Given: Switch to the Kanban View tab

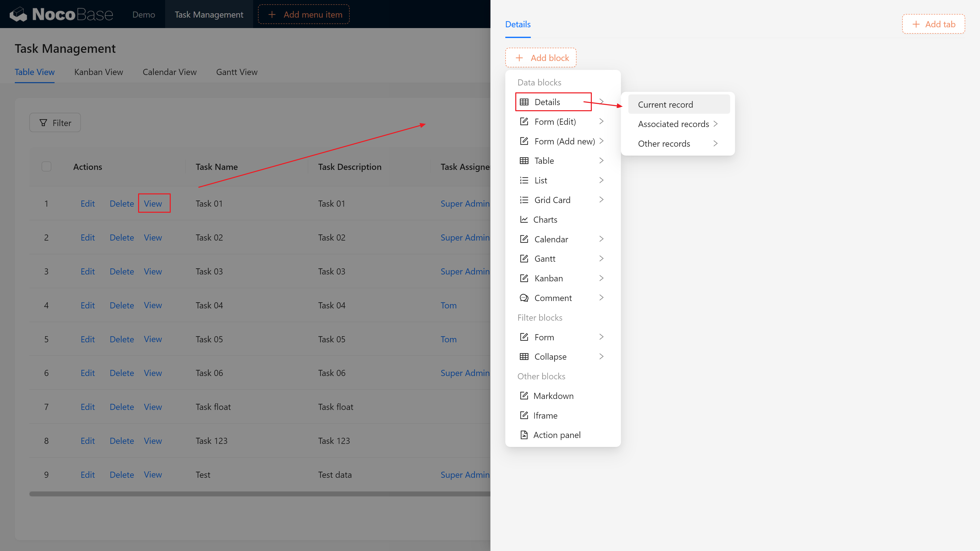Looking at the screenshot, I should coord(99,72).
